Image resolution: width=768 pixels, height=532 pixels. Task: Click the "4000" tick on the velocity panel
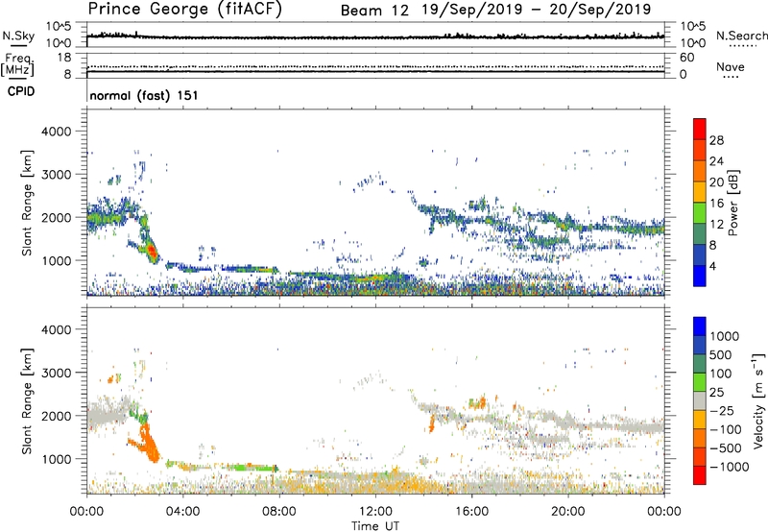56,329
